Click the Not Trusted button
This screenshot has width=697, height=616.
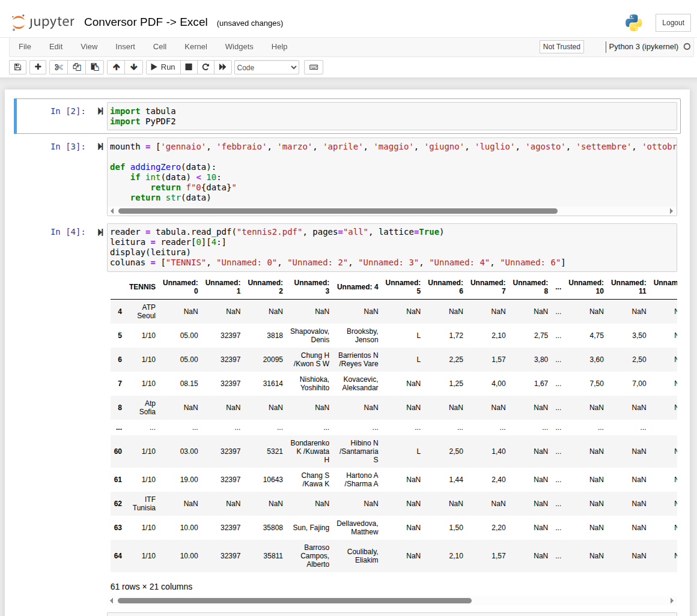[561, 46]
